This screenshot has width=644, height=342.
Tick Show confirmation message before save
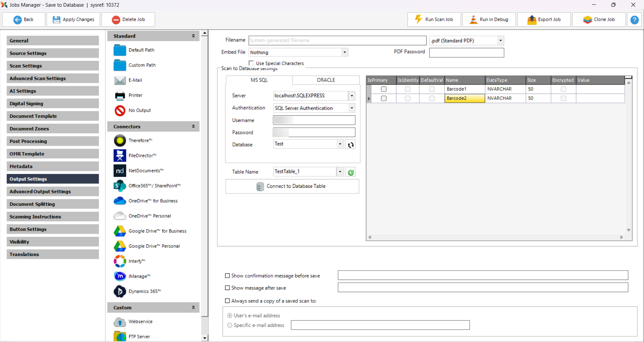click(227, 276)
